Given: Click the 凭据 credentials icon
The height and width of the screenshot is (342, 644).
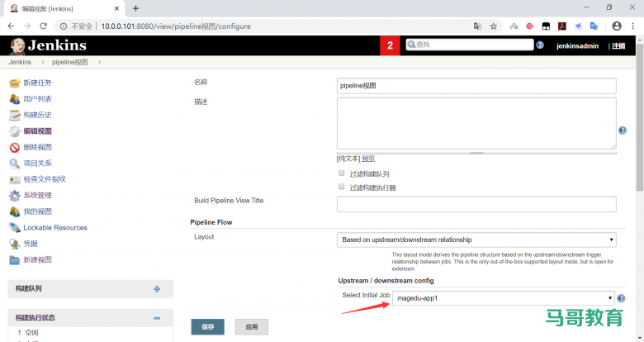Looking at the screenshot, I should point(14,244).
